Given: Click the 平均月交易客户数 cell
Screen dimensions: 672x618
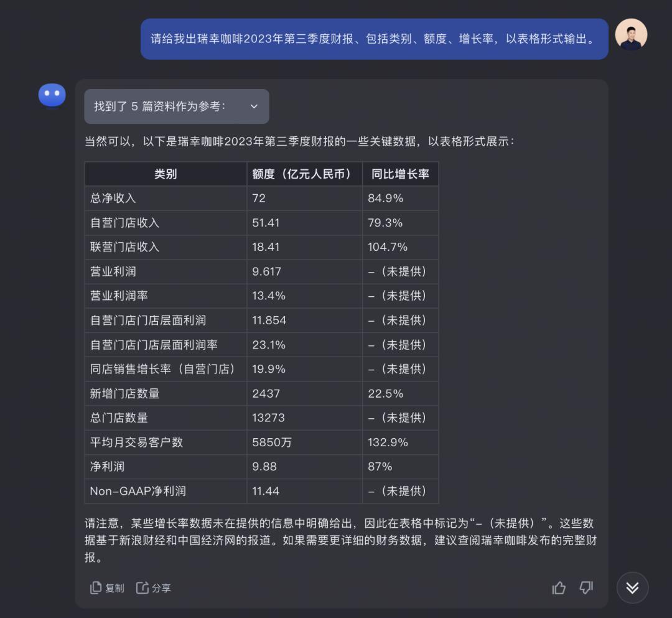Looking at the screenshot, I should point(166,442).
